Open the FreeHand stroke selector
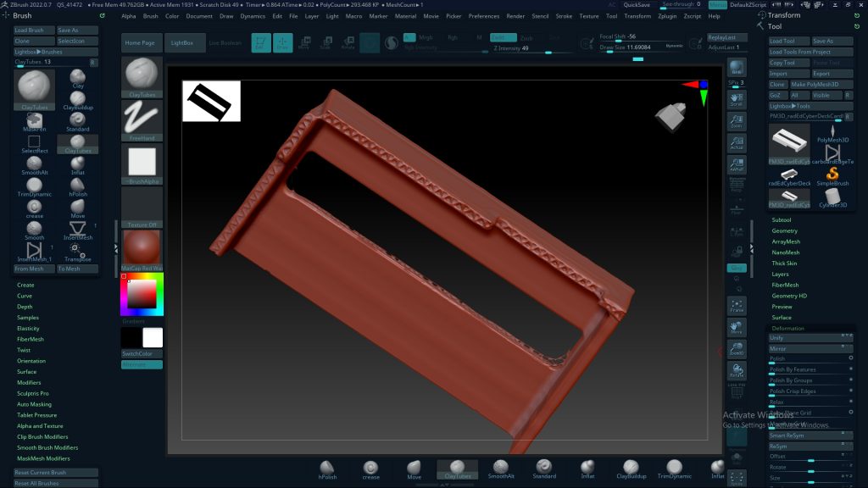 pyautogui.click(x=142, y=120)
